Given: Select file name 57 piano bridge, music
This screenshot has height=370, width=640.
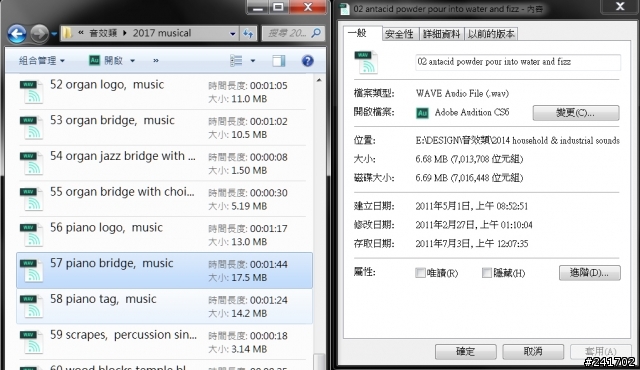Looking at the screenshot, I should pyautogui.click(x=111, y=264).
